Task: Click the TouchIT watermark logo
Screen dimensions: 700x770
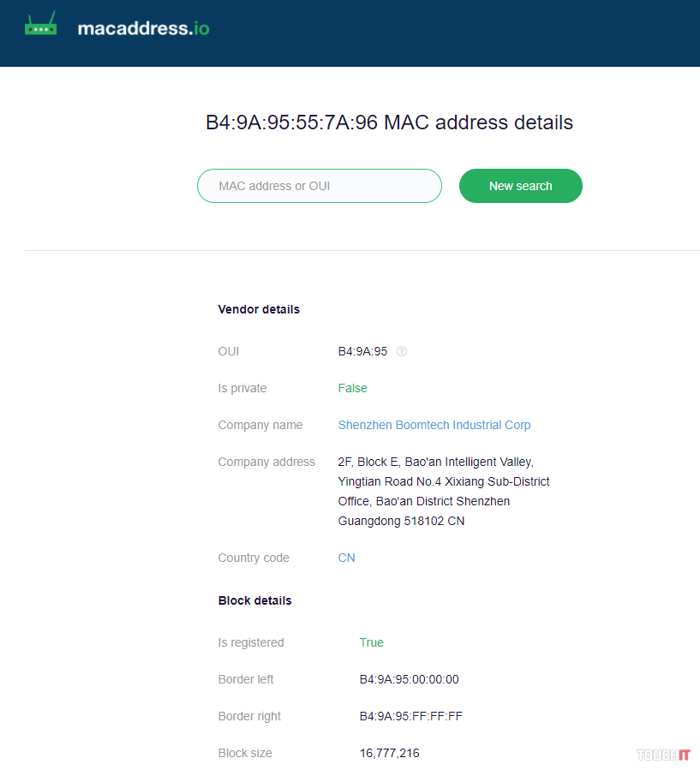Action: [662, 755]
